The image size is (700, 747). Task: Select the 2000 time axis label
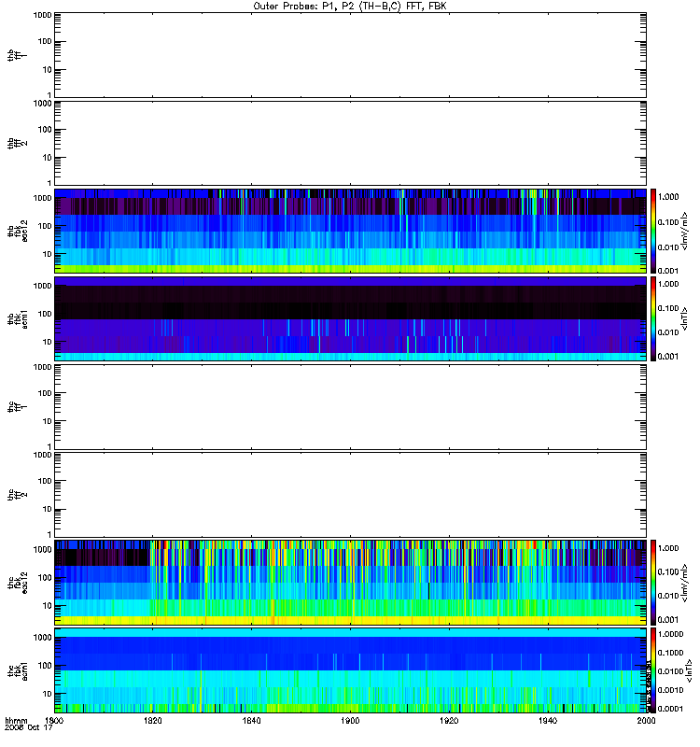click(646, 721)
